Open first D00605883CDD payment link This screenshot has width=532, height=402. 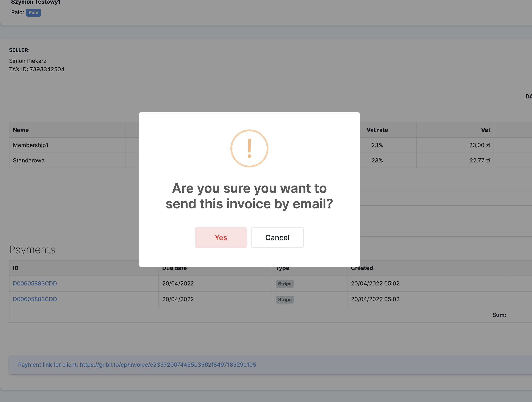(x=35, y=284)
